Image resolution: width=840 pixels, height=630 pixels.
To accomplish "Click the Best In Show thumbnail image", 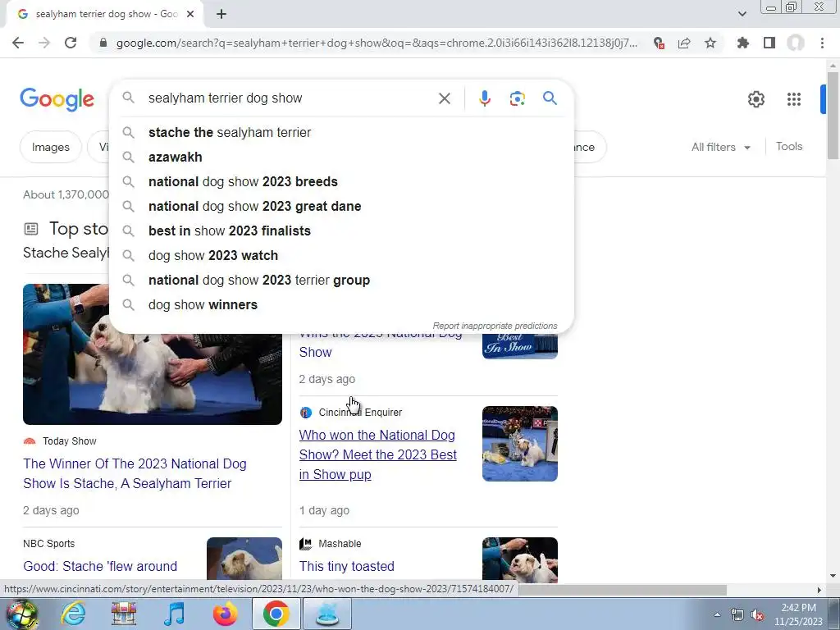I will 519,345.
